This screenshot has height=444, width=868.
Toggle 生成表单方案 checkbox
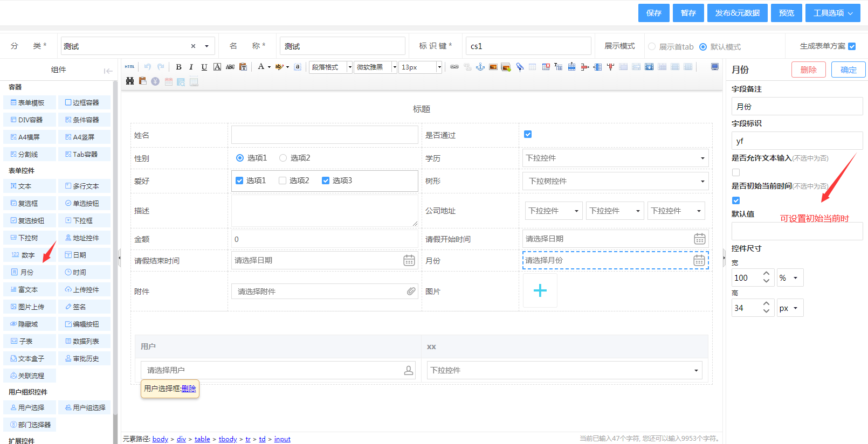click(852, 46)
